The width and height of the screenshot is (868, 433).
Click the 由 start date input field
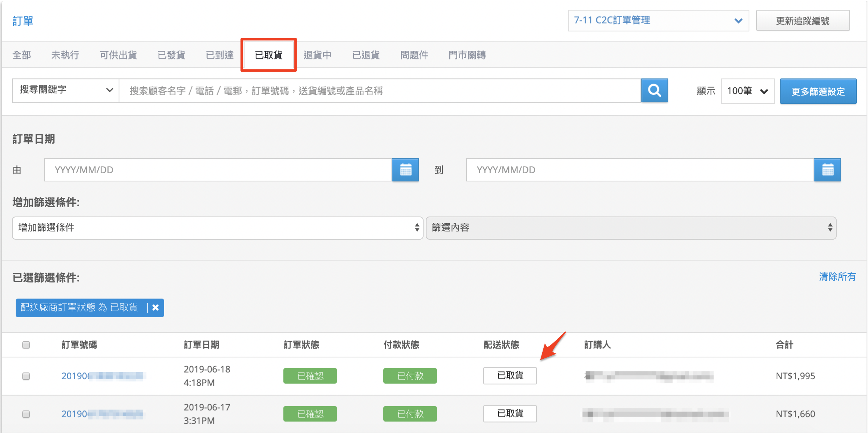[218, 170]
